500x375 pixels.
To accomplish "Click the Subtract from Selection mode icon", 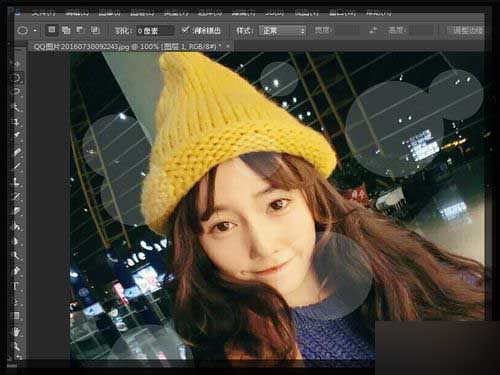I will coord(81,30).
